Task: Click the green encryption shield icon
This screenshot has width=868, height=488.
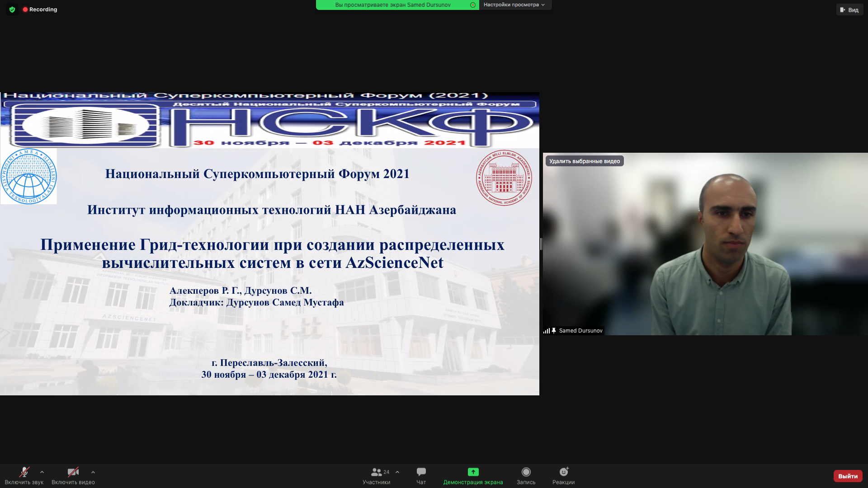Action: (x=12, y=9)
